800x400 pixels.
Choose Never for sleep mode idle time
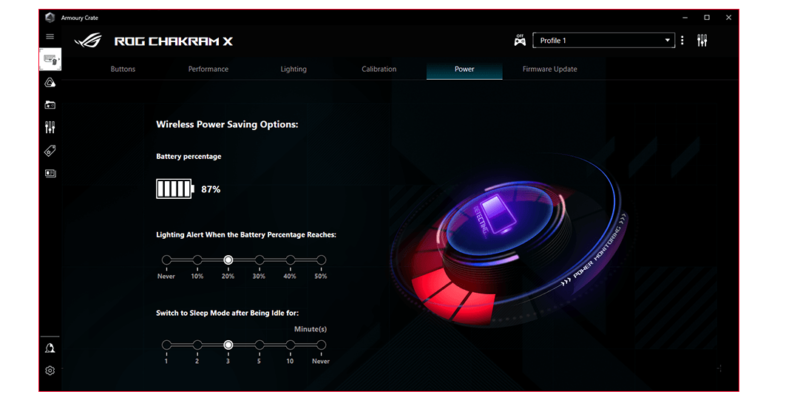pos(321,345)
